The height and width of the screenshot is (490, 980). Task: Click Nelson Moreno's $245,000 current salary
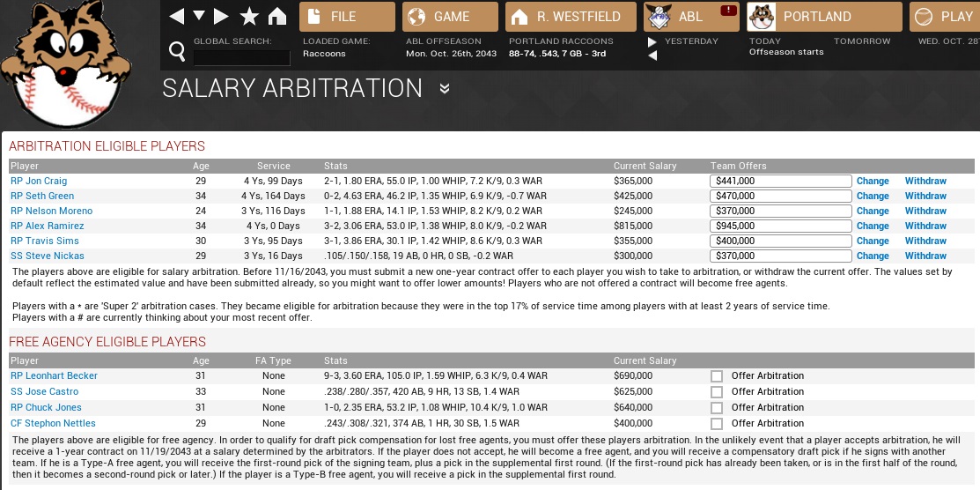coord(633,211)
